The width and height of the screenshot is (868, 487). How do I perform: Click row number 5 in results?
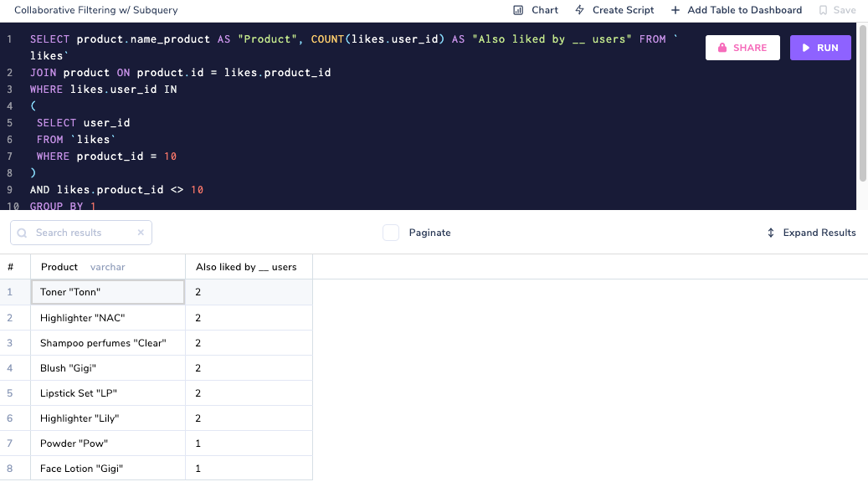(x=9, y=393)
